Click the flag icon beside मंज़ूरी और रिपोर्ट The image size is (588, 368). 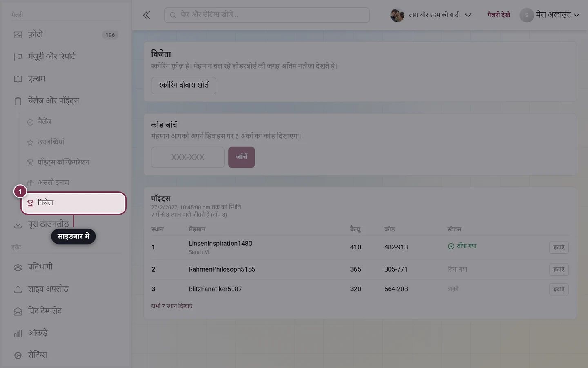click(18, 57)
